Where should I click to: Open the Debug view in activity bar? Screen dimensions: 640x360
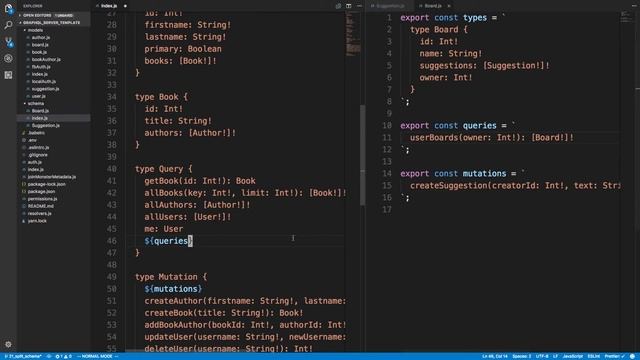[x=8, y=58]
